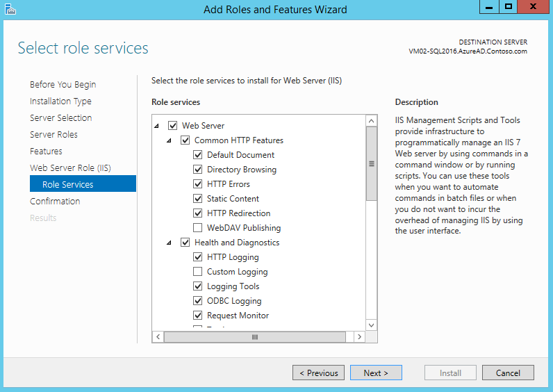Uncheck the Directory Browsing checkbox

(198, 170)
